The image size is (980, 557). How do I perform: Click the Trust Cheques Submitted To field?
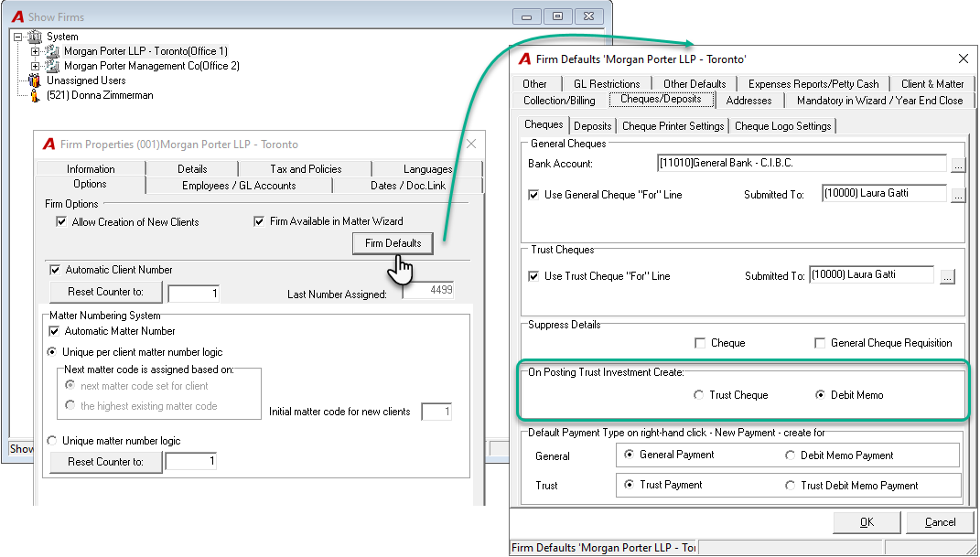[871, 274]
